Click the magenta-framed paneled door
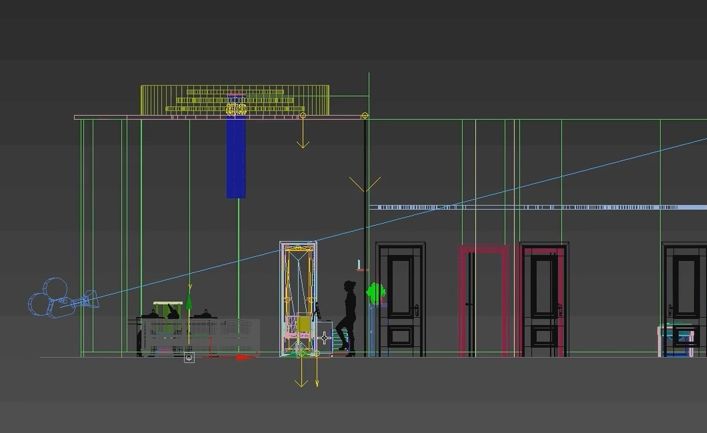 click(544, 298)
